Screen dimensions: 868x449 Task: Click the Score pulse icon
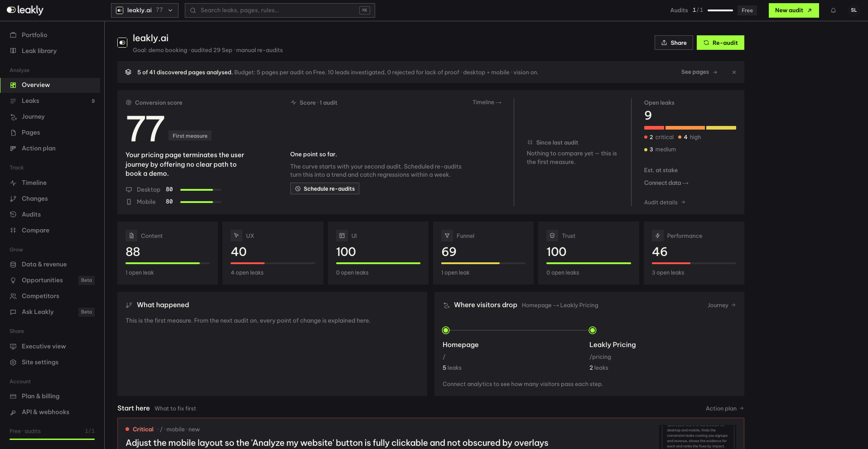pyautogui.click(x=294, y=103)
